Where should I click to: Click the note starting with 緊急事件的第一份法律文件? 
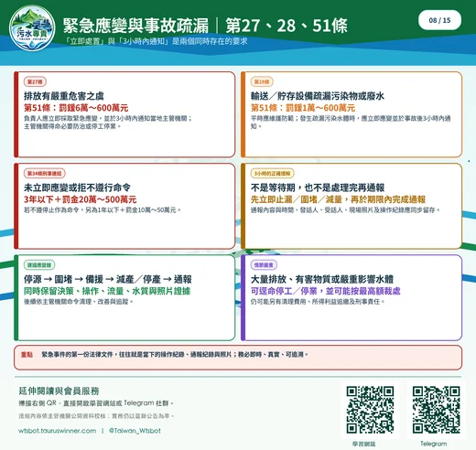175,355
